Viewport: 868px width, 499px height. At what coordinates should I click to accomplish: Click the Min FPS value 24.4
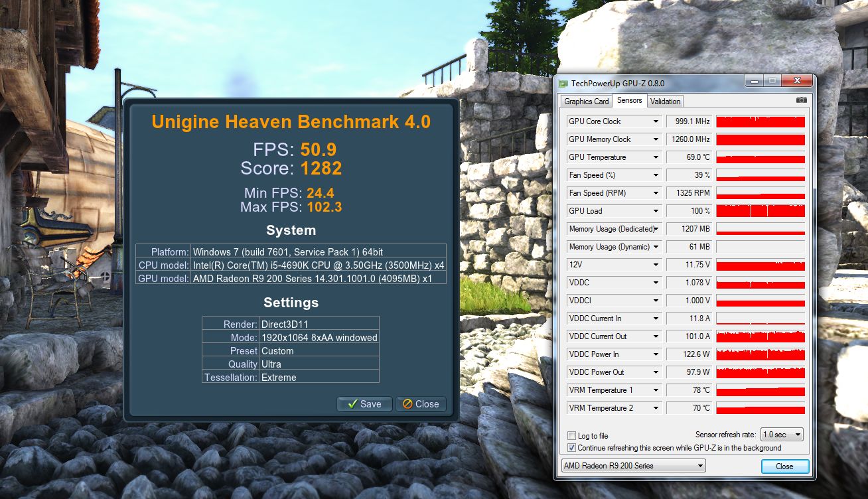pos(321,193)
